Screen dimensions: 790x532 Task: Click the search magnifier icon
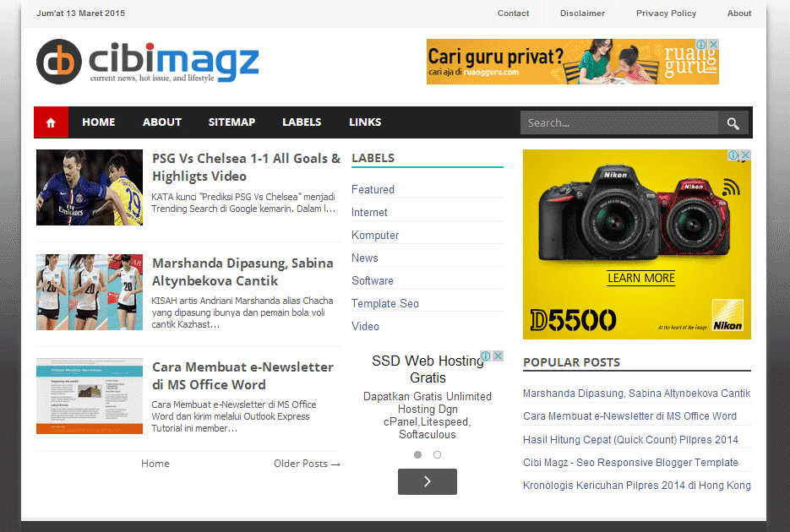click(733, 122)
